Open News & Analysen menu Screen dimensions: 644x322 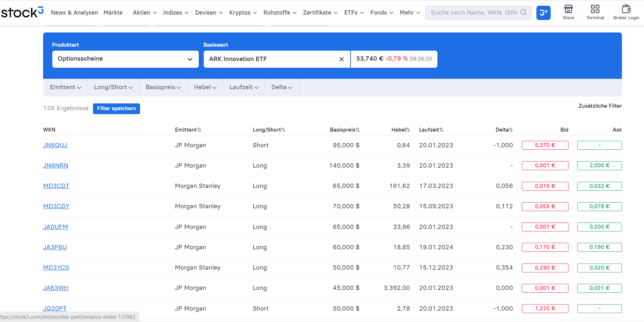[74, 12]
